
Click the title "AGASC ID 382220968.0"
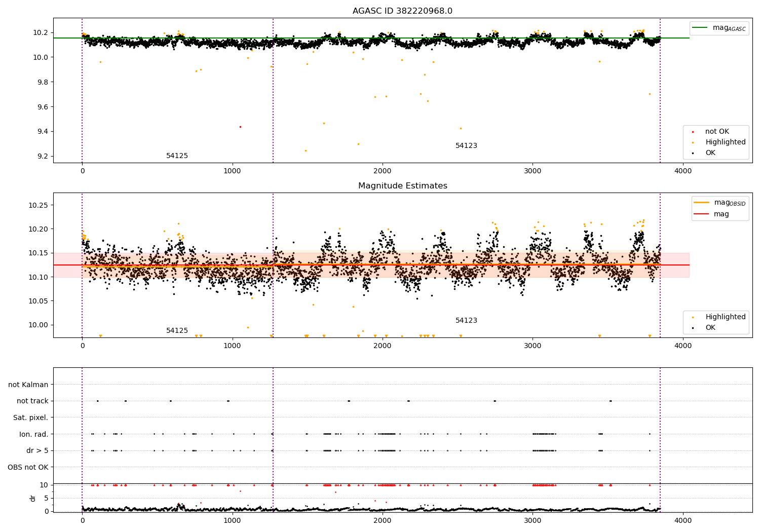tap(402, 11)
